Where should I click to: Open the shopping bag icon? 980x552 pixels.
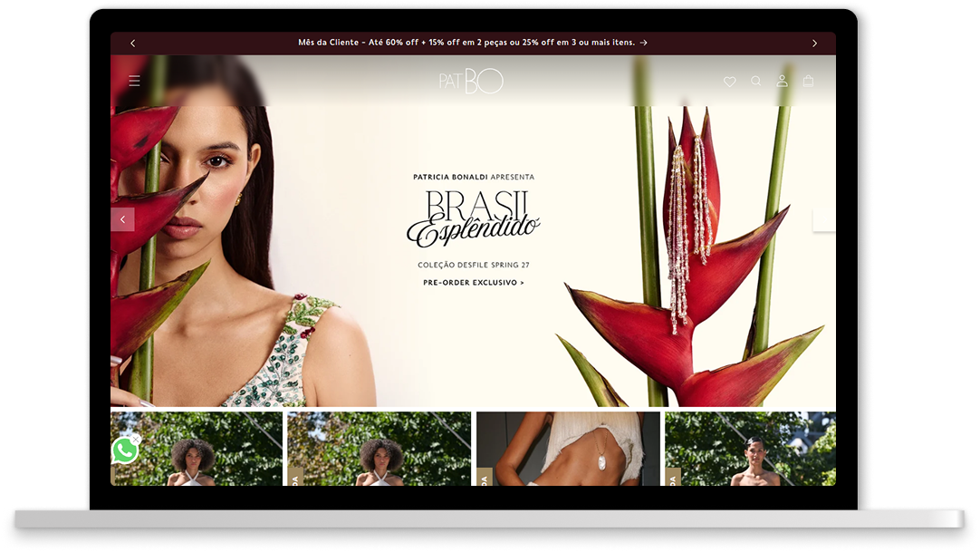[808, 81]
